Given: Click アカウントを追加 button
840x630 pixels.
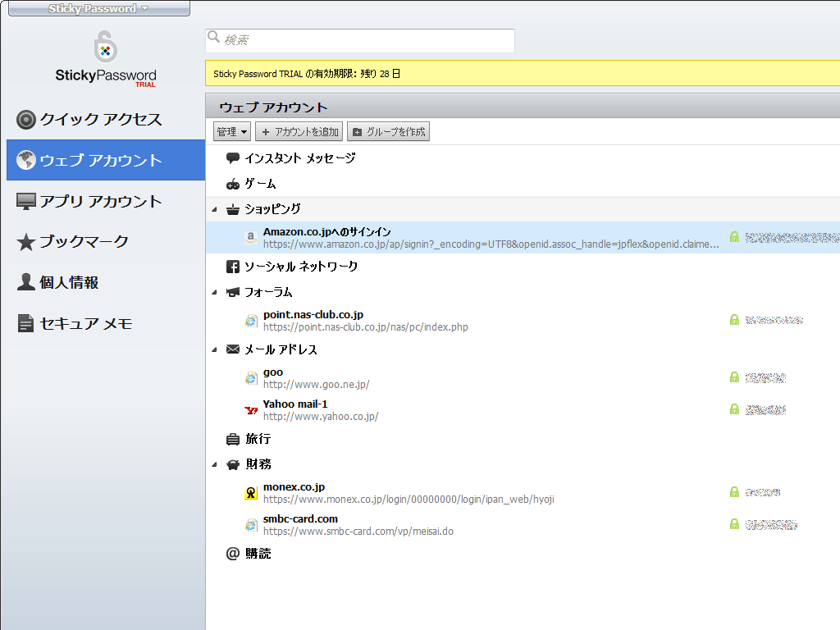Looking at the screenshot, I should click(x=299, y=132).
